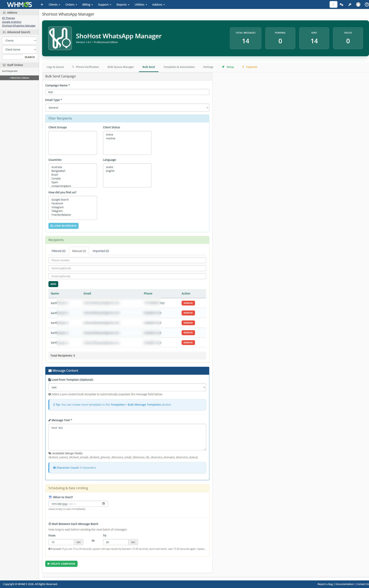Select english in Language list
Viewport: 369px width, 588px height.
pos(110,171)
